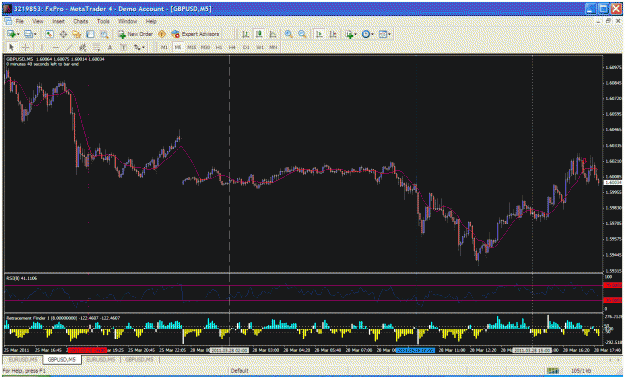This screenshot has width=625, height=377.
Task: Click the Retracement Finder indicator label
Action: [63, 318]
